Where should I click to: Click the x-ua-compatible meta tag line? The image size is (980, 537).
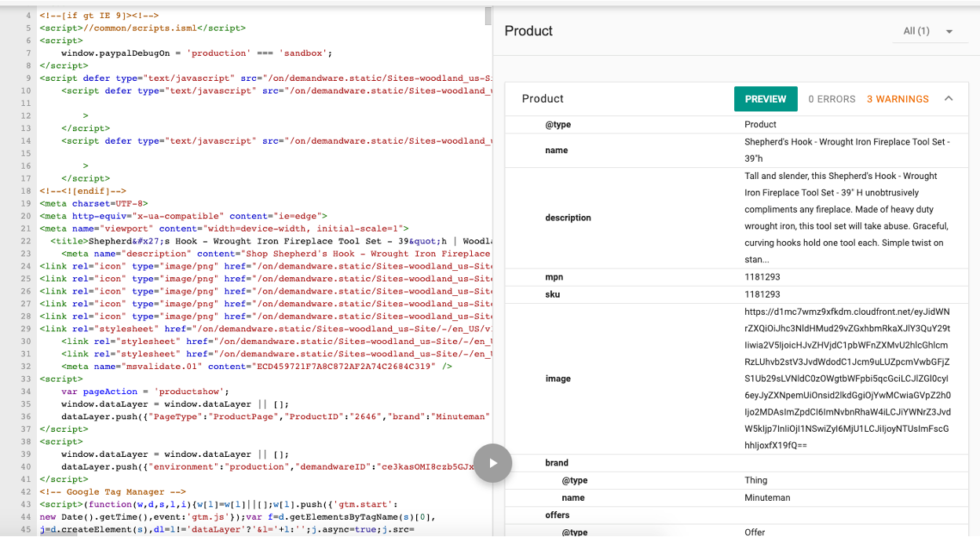pos(184,217)
